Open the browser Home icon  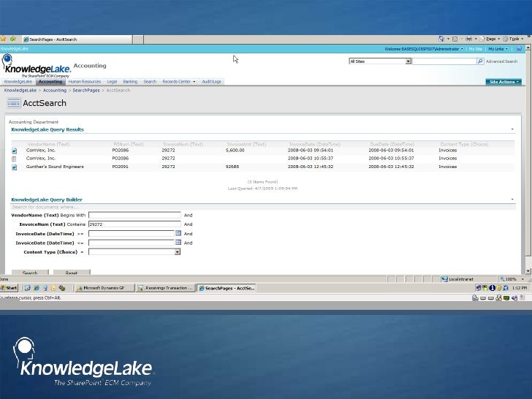(441, 39)
